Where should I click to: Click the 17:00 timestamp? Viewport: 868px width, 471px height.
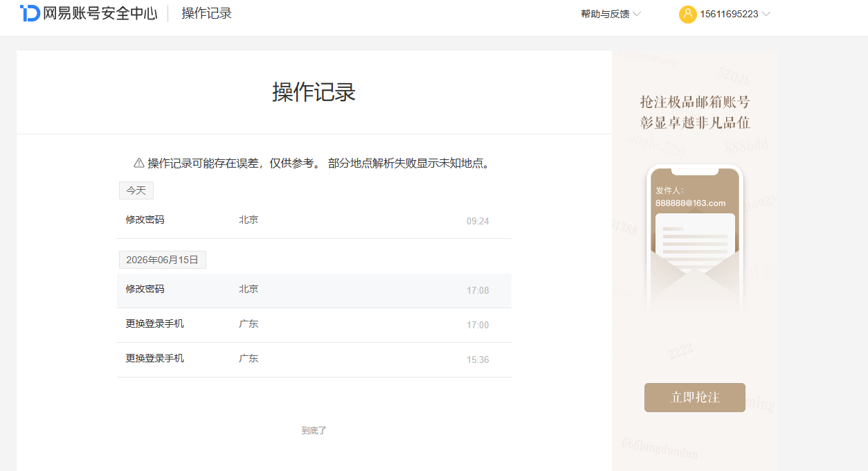click(x=478, y=326)
